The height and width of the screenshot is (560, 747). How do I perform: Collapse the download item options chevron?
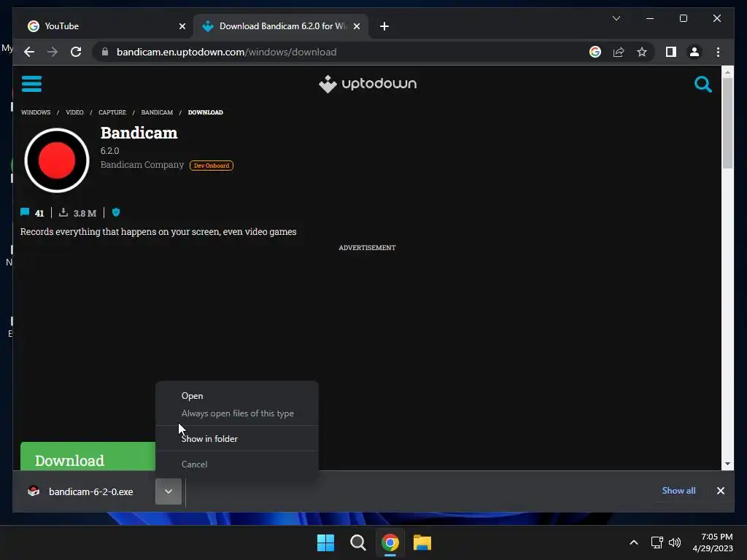pyautogui.click(x=169, y=491)
